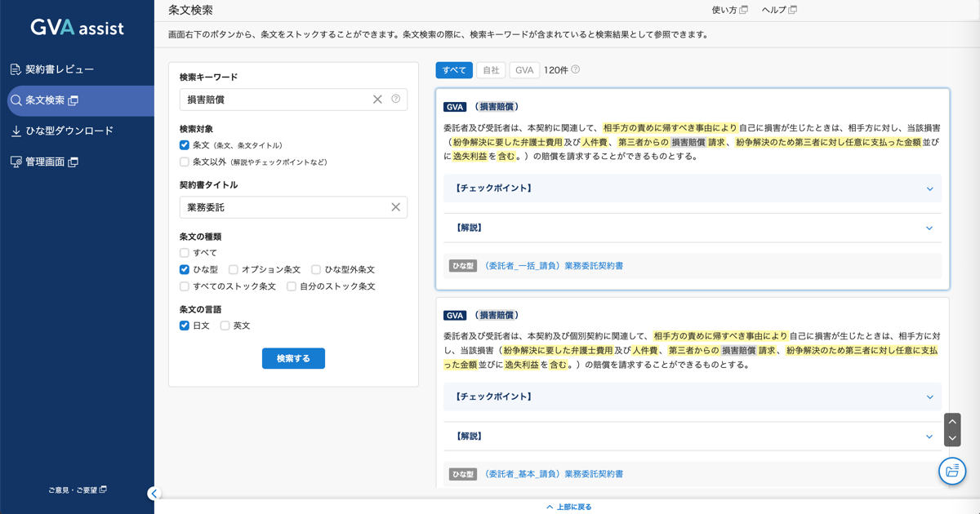The width and height of the screenshot is (980, 514).
Task: Collapse the sidebar with the round arrow button
Action: pyautogui.click(x=154, y=494)
